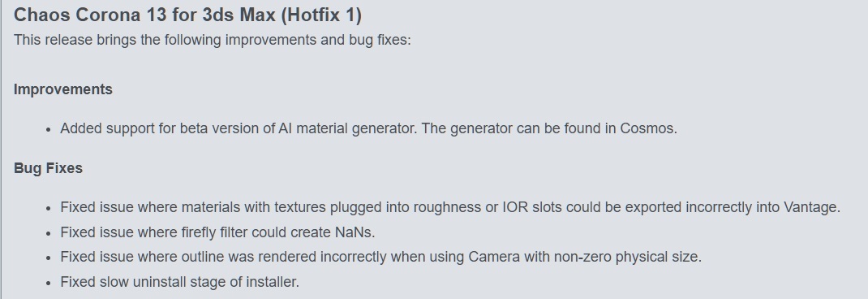Click the bullet before slow uninstall line

(49, 284)
